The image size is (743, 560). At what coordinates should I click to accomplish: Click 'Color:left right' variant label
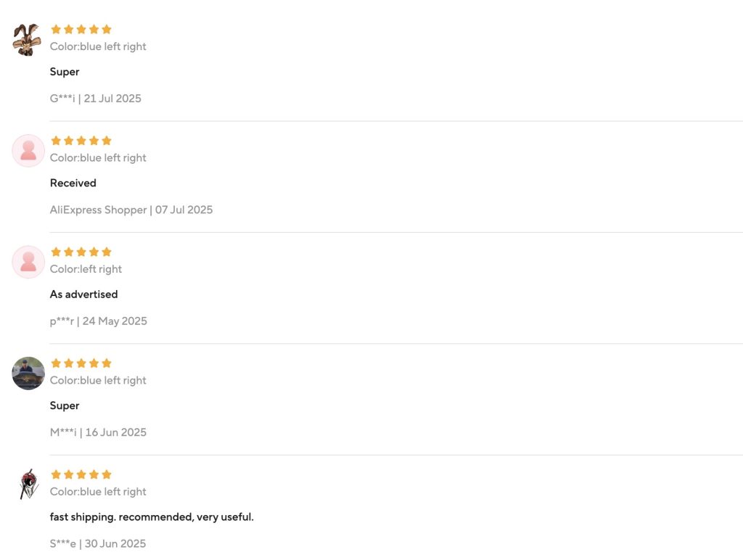(x=86, y=269)
